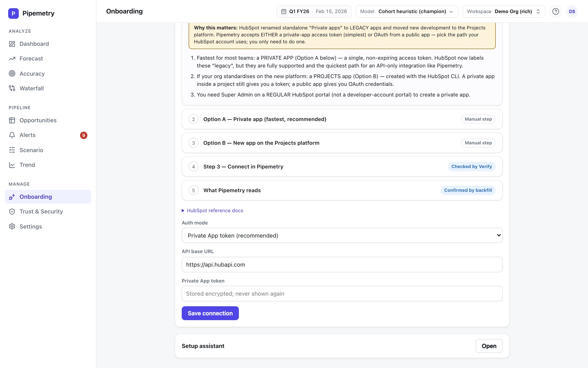Screen dimensions: 588x368
Task: Open the Dashboard page
Action: click(x=48, y=44)
